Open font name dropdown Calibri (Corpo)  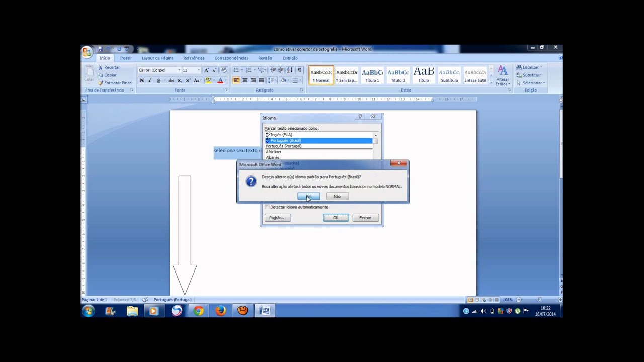point(179,70)
